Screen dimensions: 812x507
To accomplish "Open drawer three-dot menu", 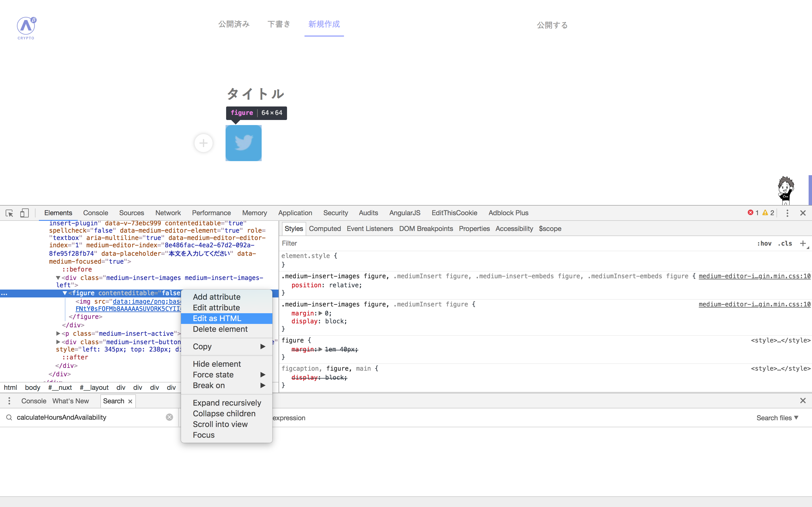I will point(9,401).
